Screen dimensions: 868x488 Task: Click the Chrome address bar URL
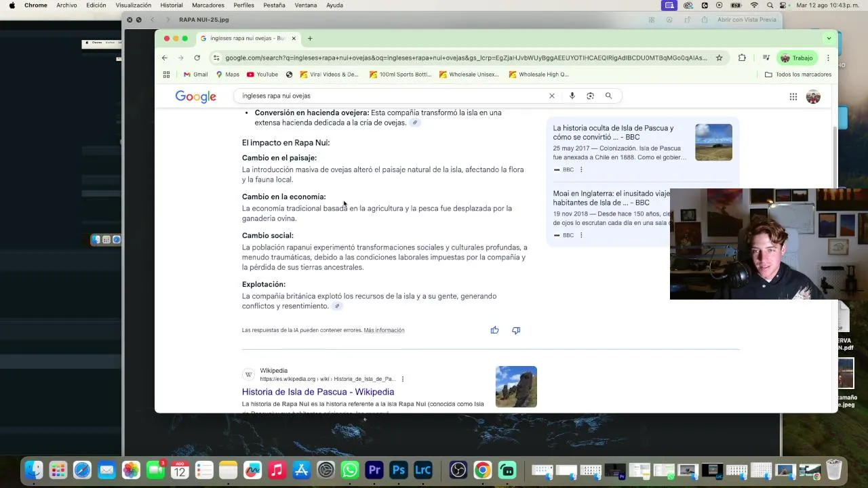click(466, 58)
